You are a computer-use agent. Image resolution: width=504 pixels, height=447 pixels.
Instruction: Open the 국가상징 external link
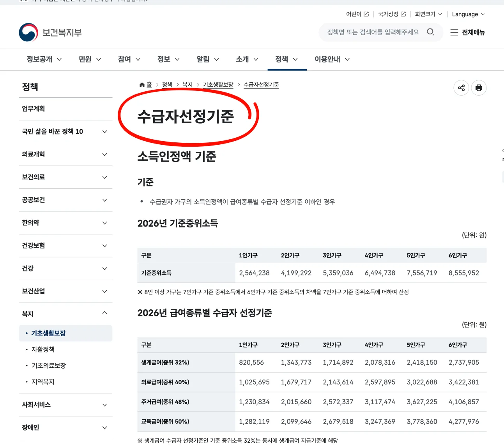pyautogui.click(x=392, y=14)
